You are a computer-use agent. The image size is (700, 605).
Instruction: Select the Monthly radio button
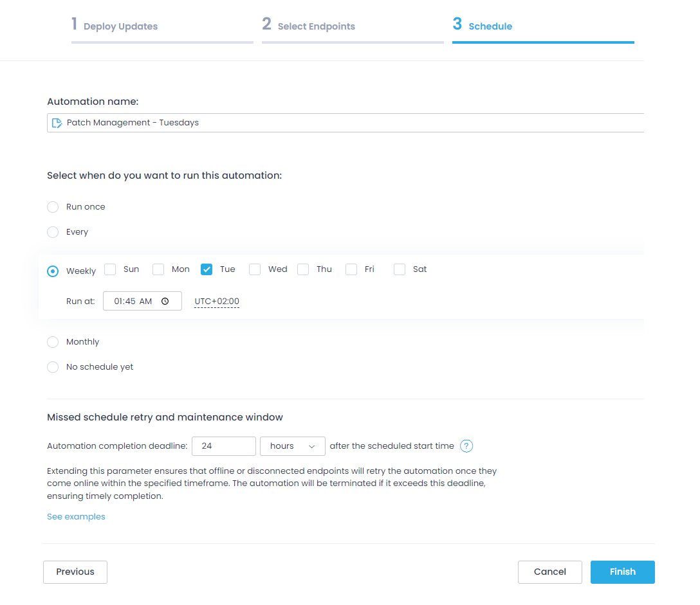point(53,342)
